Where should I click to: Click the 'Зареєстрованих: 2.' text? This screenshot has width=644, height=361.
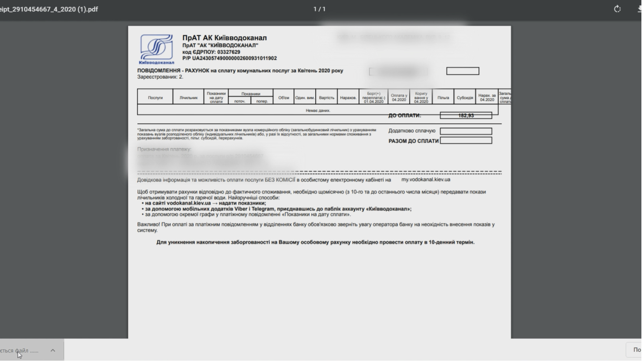click(160, 77)
